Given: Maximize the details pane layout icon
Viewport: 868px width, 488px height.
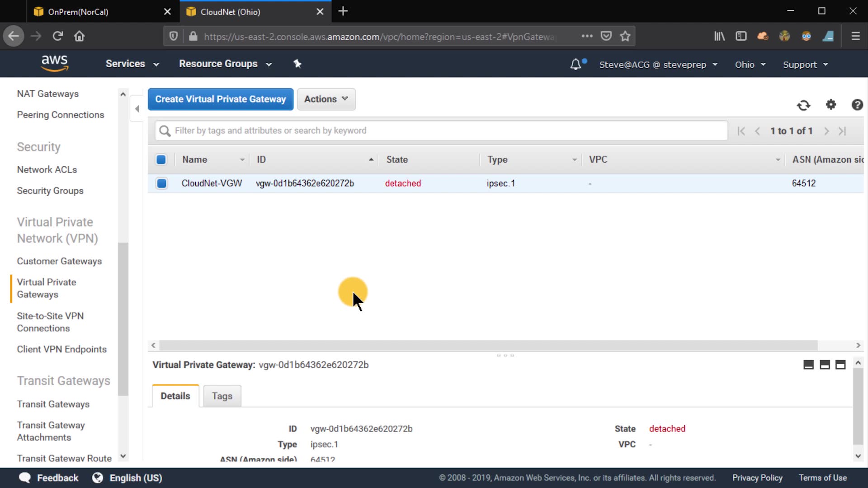Looking at the screenshot, I should click(840, 365).
